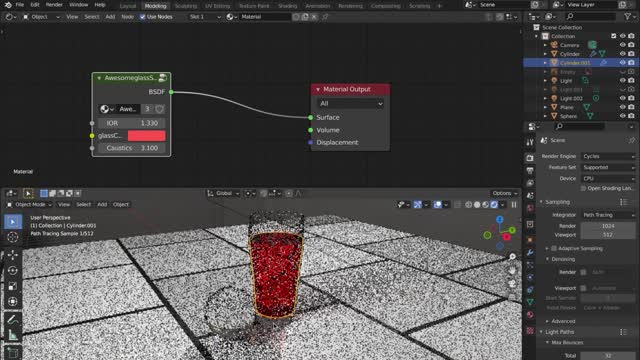The width and height of the screenshot is (640, 360).
Task: Switch to Wireframe viewport shading mode
Action: 469,204
